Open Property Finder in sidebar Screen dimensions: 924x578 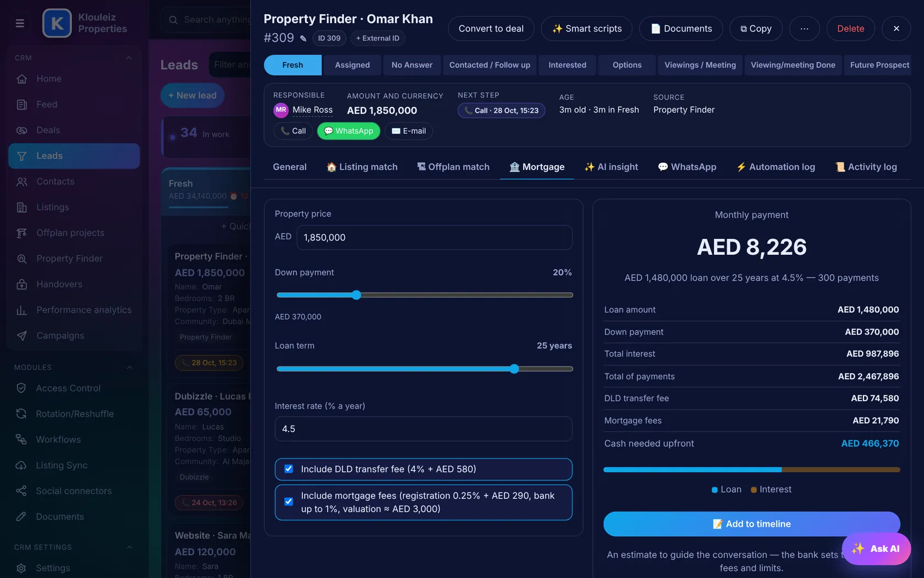[x=74, y=259]
